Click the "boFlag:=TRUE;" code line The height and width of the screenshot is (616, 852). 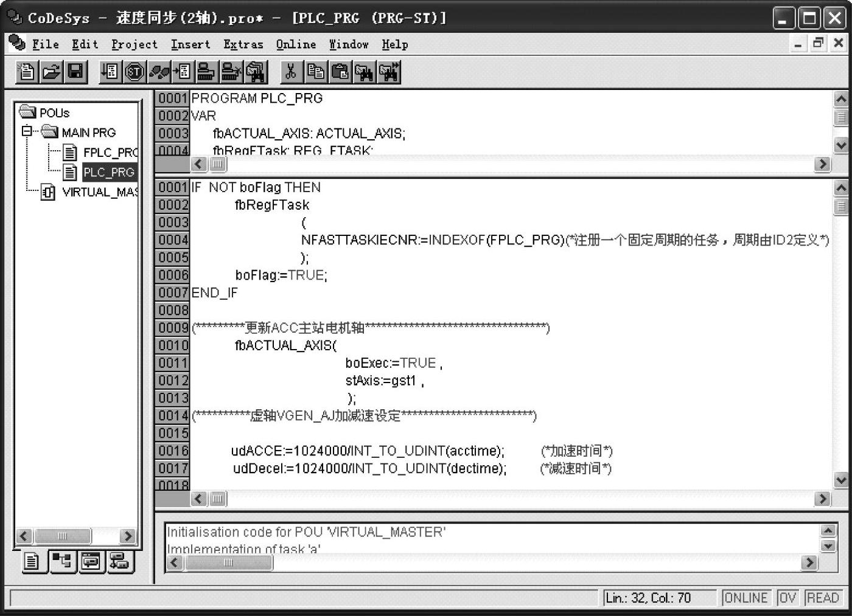281,275
